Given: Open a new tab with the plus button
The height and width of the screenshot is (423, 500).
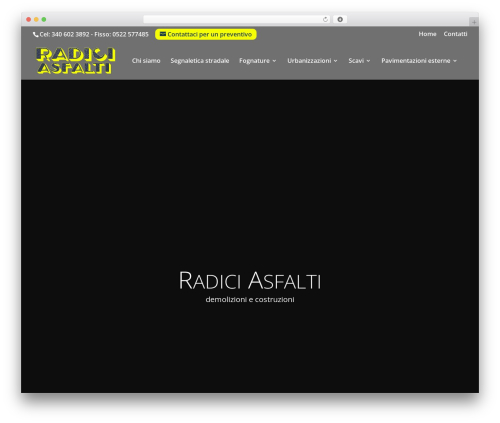Looking at the screenshot, I should [x=474, y=22].
